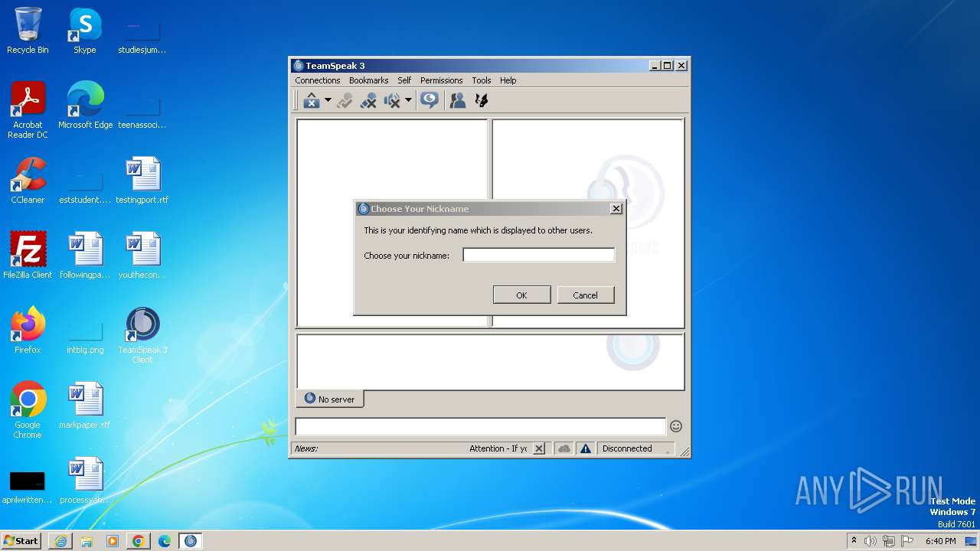Image resolution: width=980 pixels, height=551 pixels.
Task: Select the Google Chrome desktop shortcut
Action: click(28, 410)
